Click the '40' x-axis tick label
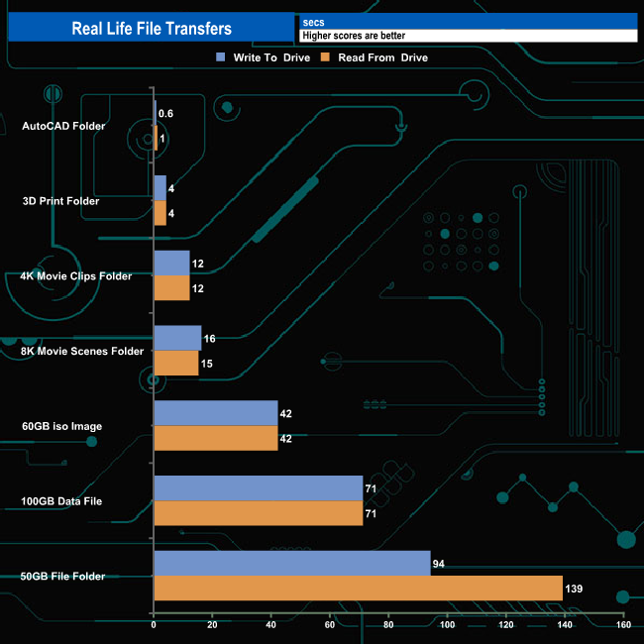 tap(271, 625)
